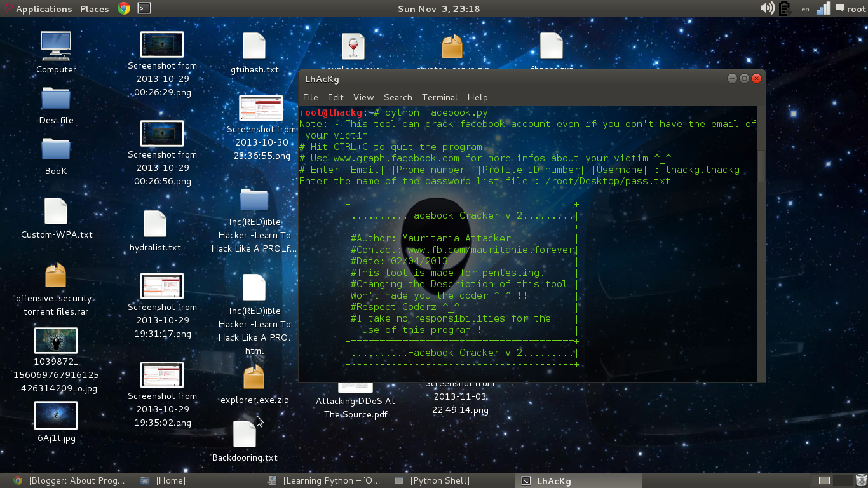
Task: Click the www.fb.com/mauritanie.forever contact text
Action: [x=491, y=250]
